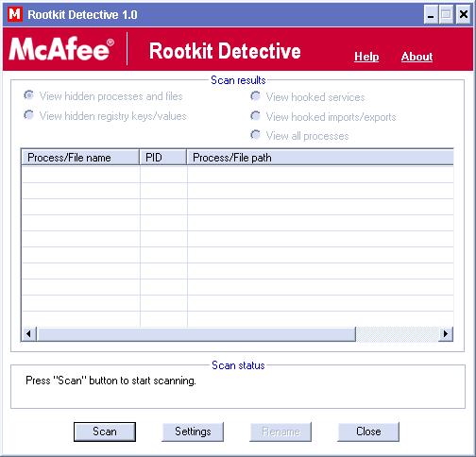Image resolution: width=476 pixels, height=457 pixels.
Task: Click the McAfee M icon in title bar
Action: (15, 14)
